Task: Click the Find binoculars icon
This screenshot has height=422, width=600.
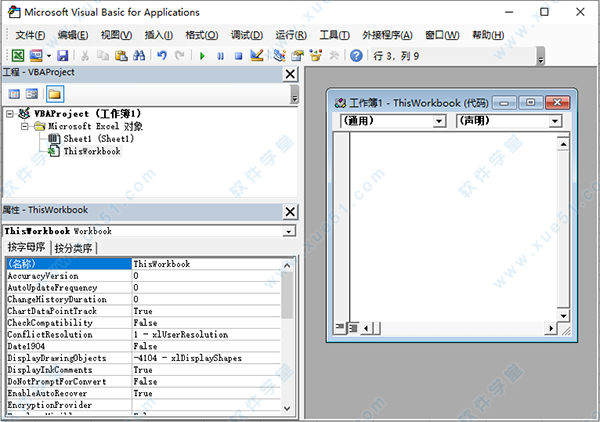Action: [x=139, y=56]
